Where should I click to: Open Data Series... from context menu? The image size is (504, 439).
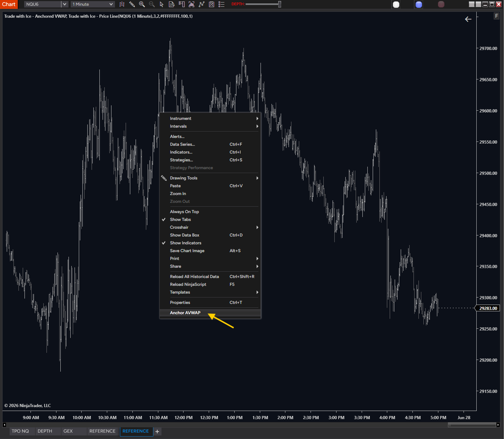click(210, 144)
